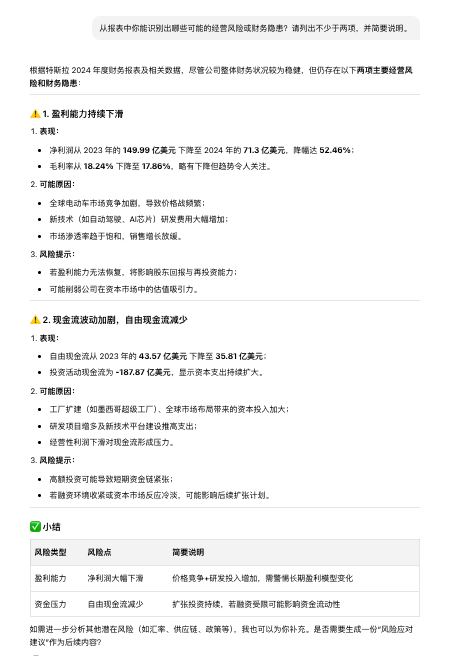Click the 资金压力 table cell
Viewport: 462px width, 656px height.
(x=51, y=604)
